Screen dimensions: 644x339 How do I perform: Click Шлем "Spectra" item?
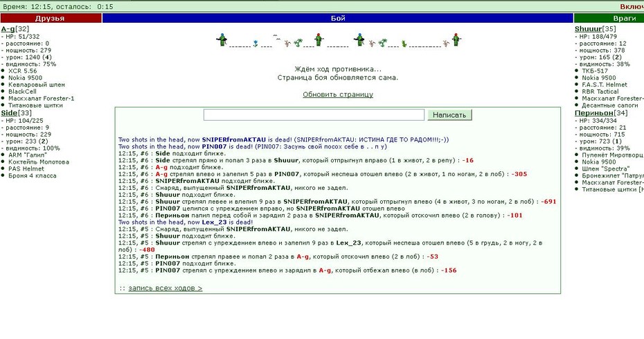[605, 168]
